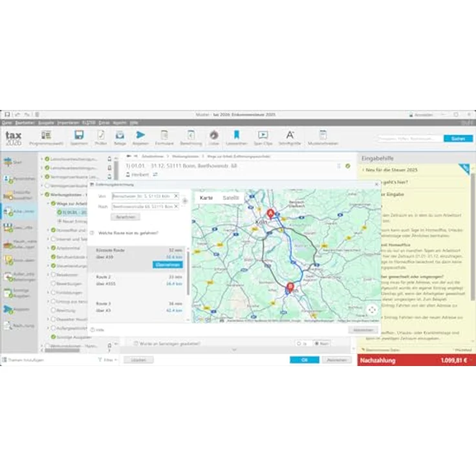Collapse the Werbungskosten tree node
Viewport: 476px width, 476px height.
(42, 194)
